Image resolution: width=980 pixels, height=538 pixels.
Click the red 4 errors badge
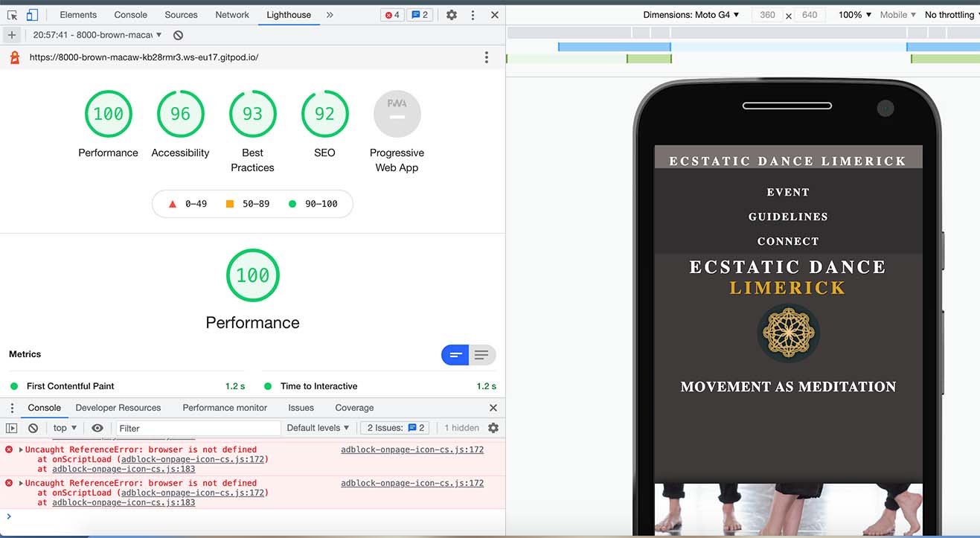pyautogui.click(x=392, y=15)
